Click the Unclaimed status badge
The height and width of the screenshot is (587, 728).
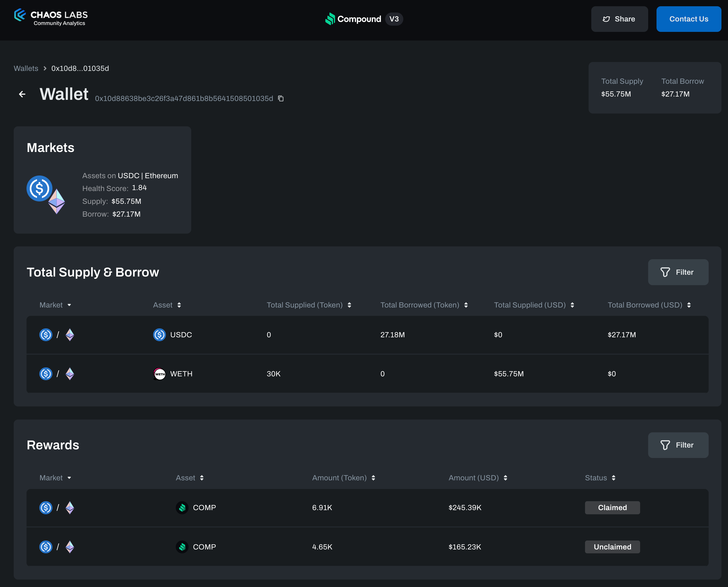tap(612, 547)
